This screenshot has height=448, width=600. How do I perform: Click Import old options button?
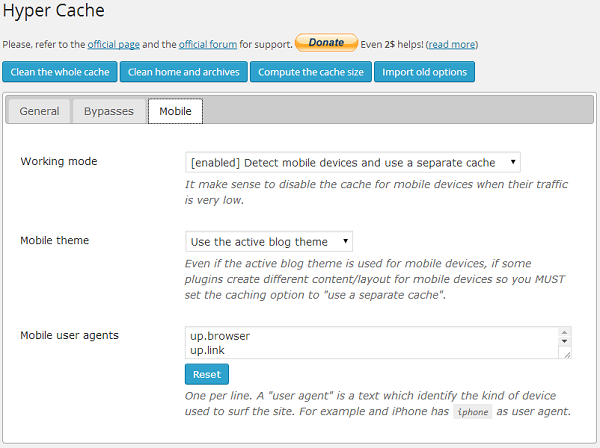pos(424,72)
